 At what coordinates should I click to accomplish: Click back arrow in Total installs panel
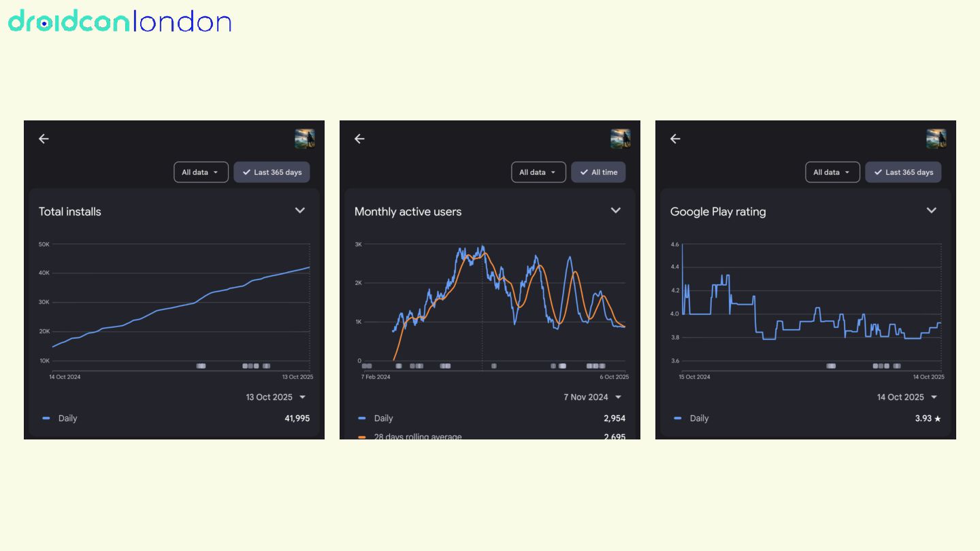[x=44, y=139]
